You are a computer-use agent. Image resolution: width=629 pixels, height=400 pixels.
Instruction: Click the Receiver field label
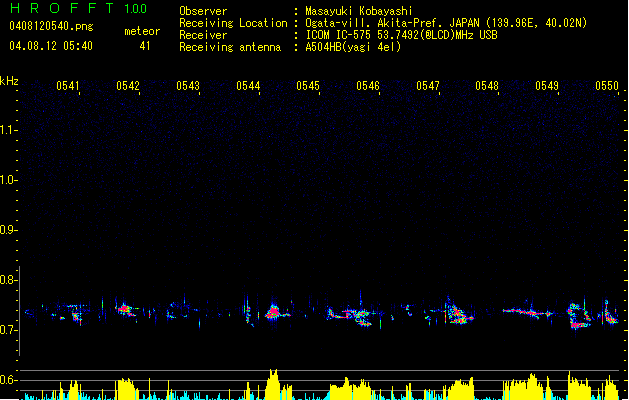[203, 35]
